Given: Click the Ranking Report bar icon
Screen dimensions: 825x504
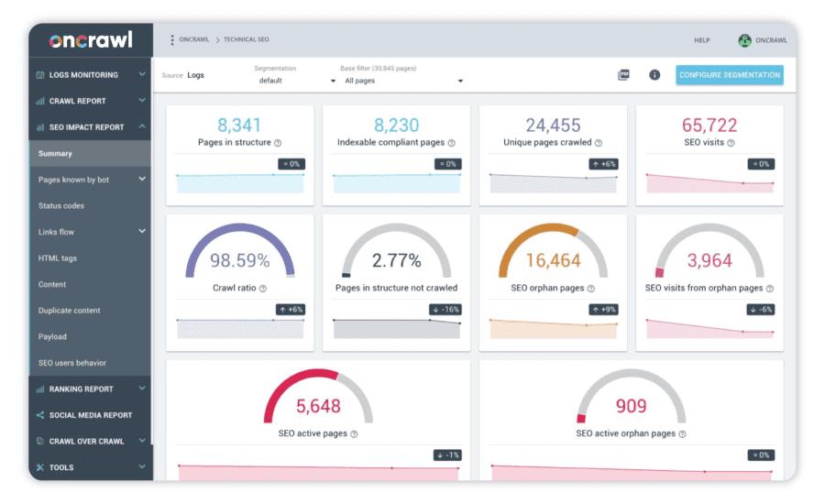Looking at the screenshot, I should tap(40, 389).
